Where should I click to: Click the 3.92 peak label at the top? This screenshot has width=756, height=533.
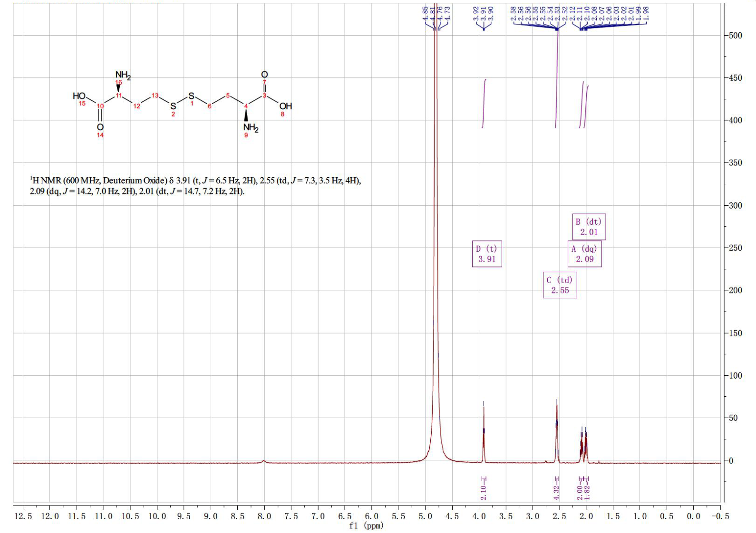(476, 13)
